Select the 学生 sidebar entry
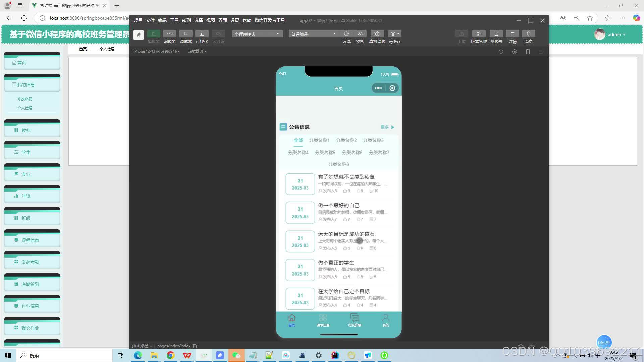The width and height of the screenshot is (644, 362). click(25, 152)
